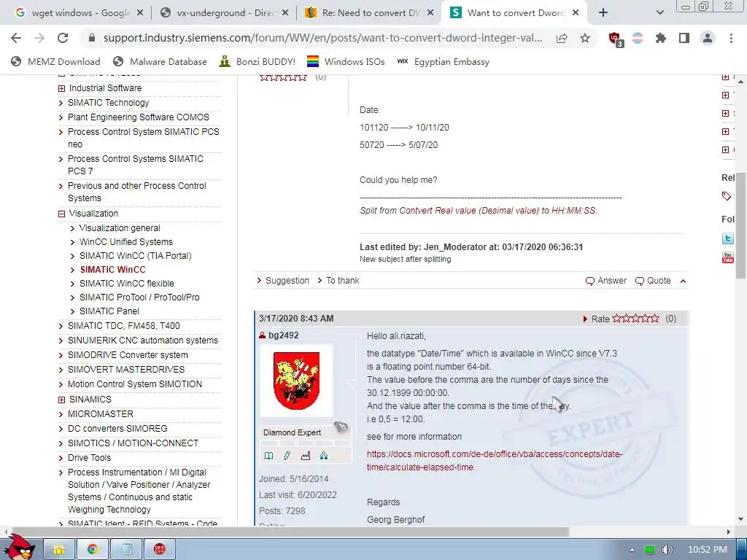Open the Contvert Real value split-source link

498,211
